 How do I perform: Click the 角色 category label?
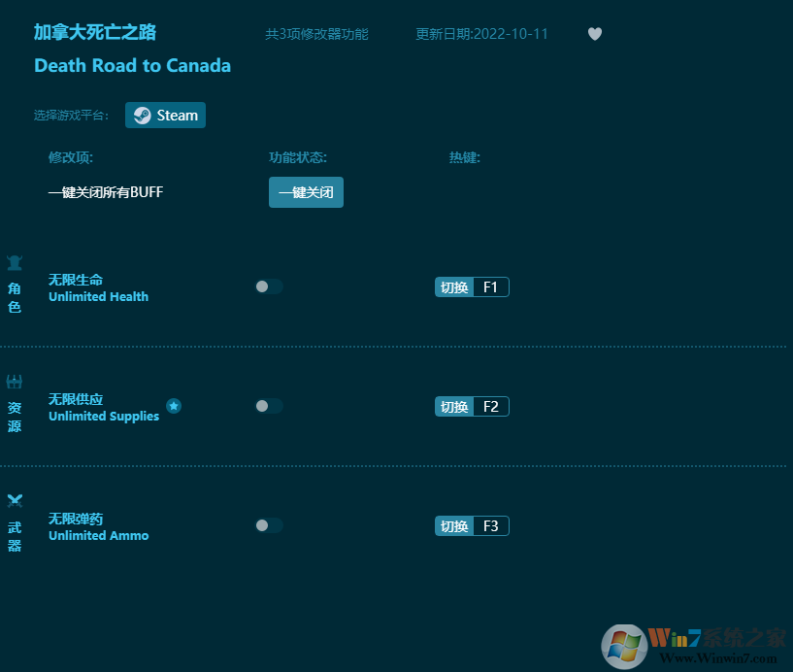click(15, 298)
